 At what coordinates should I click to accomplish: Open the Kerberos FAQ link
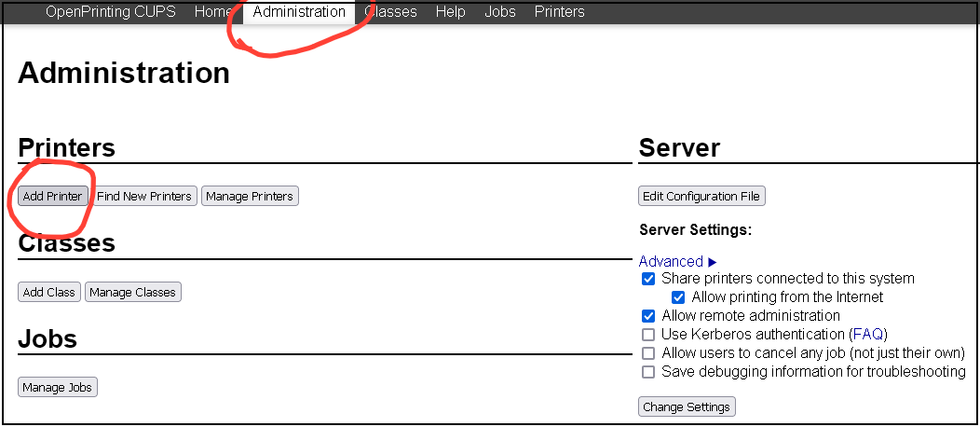[x=867, y=334]
